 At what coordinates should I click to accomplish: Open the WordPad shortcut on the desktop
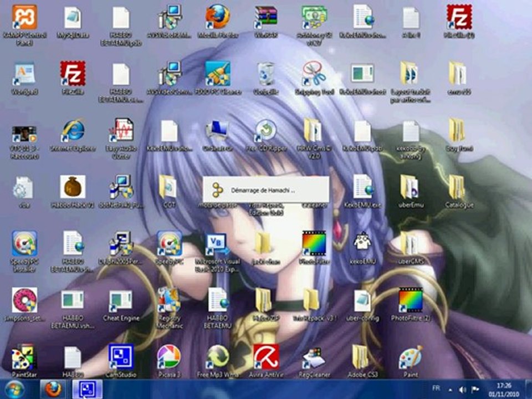tap(24, 74)
